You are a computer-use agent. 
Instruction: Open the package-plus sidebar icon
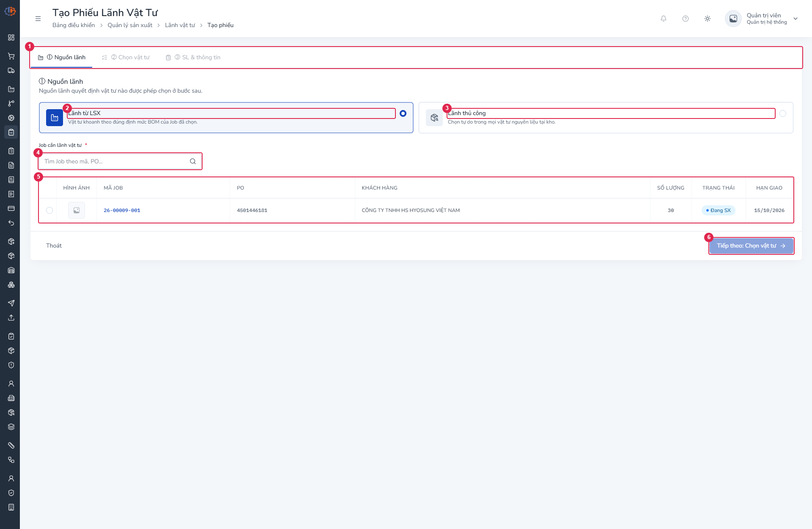click(11, 242)
